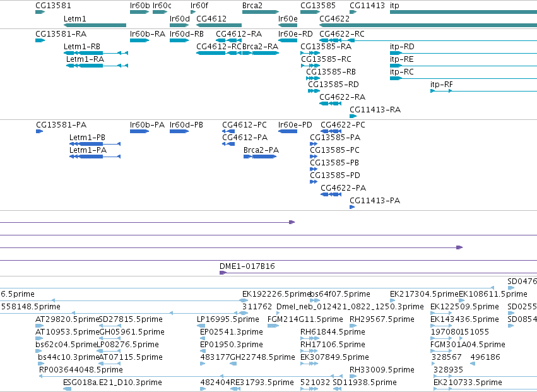Select EST EK210733.5prime
Image resolution: width=537 pixels, height=392 pixels.
click(x=468, y=383)
